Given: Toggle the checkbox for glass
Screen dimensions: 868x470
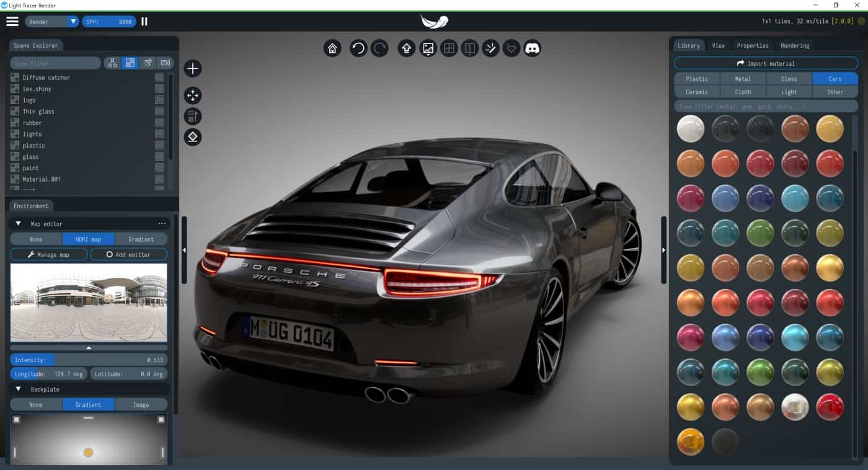Looking at the screenshot, I should coord(159,157).
